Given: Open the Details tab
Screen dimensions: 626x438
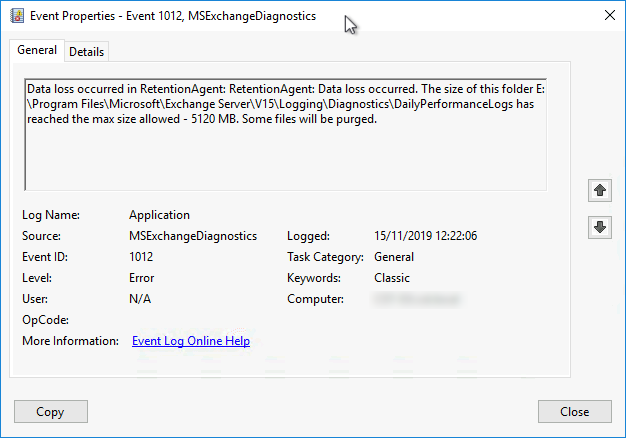Looking at the screenshot, I should pos(86,52).
